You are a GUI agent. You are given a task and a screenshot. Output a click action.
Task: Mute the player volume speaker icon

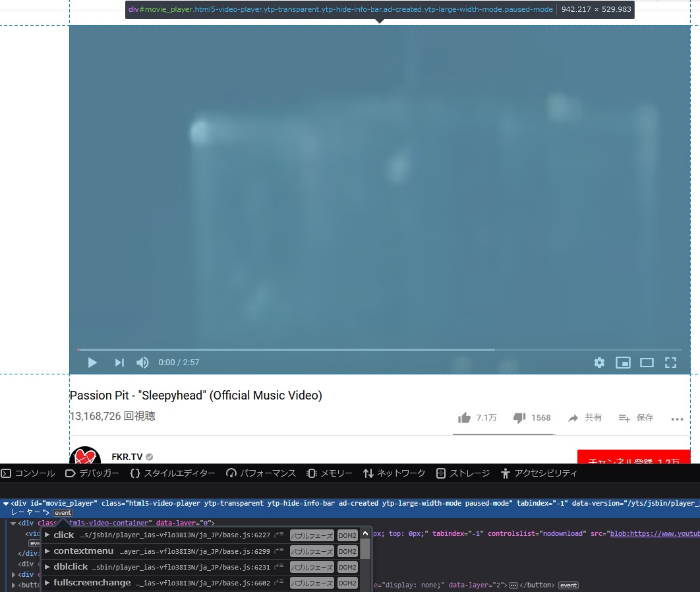(142, 363)
